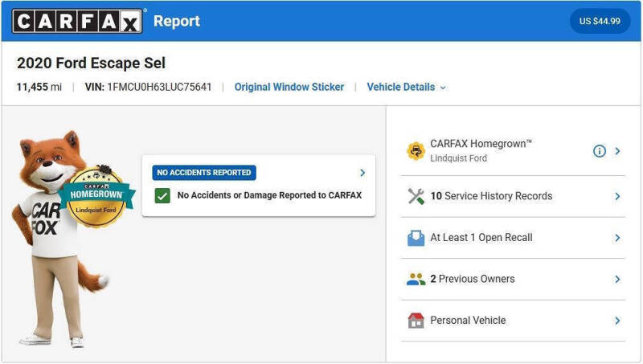This screenshot has width=643, height=364.
Task: Expand the Vehicle Details dropdown
Action: [406, 87]
